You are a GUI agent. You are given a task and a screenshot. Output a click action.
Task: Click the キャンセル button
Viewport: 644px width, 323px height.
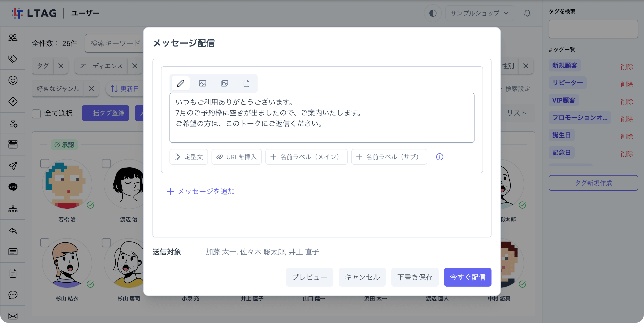coord(362,277)
